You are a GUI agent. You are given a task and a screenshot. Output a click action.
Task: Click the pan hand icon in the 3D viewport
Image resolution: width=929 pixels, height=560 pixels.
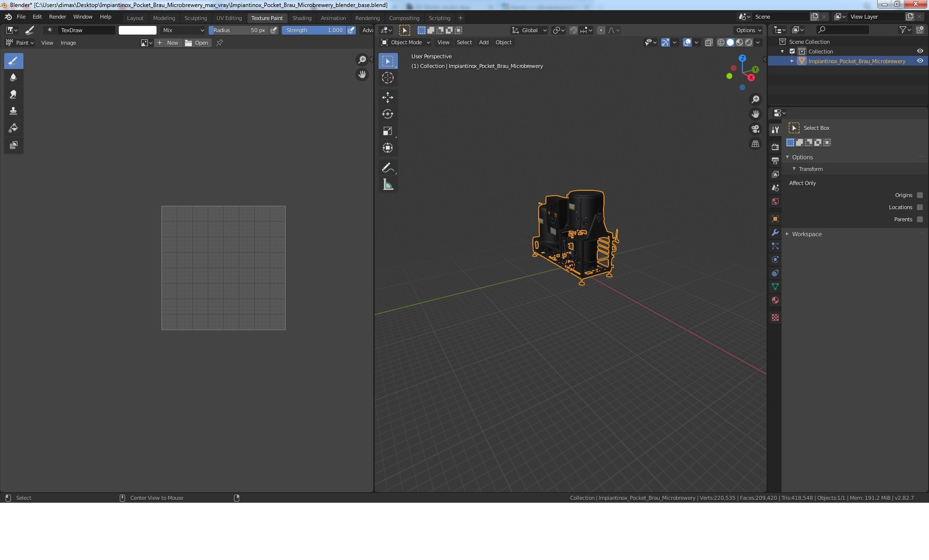[x=755, y=114]
